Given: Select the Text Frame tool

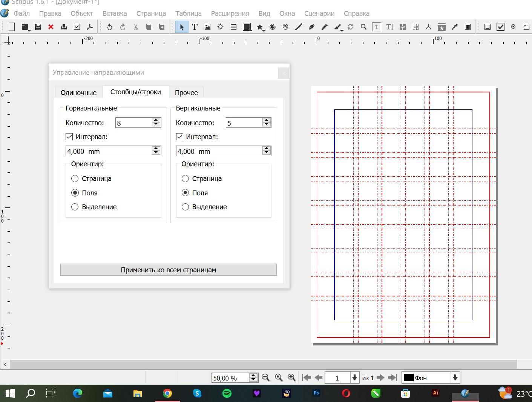Looking at the screenshot, I should tap(195, 27).
